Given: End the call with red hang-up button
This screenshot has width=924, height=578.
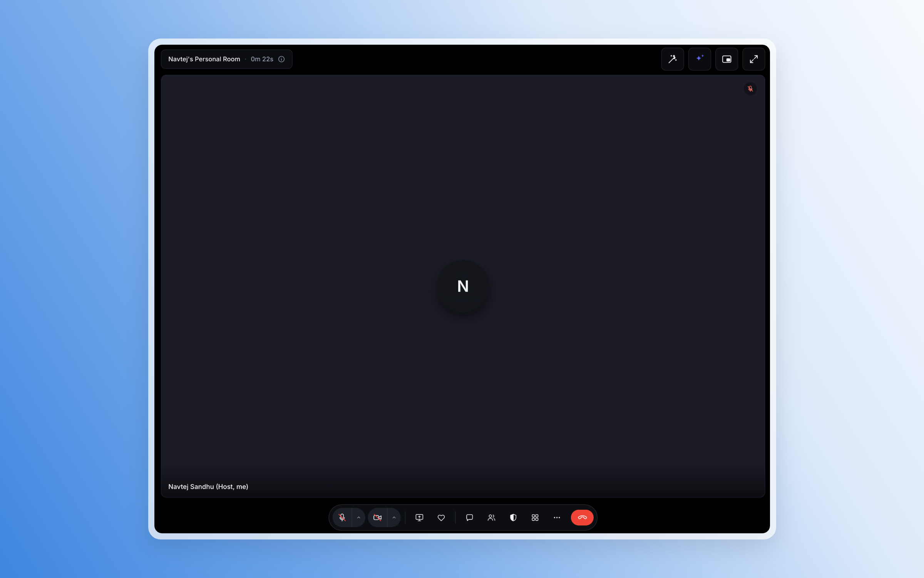Looking at the screenshot, I should [x=582, y=518].
